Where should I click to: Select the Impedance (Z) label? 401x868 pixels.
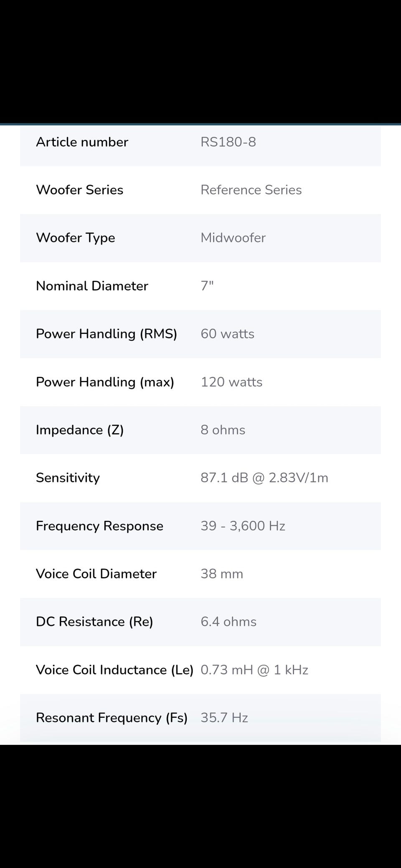[80, 430]
